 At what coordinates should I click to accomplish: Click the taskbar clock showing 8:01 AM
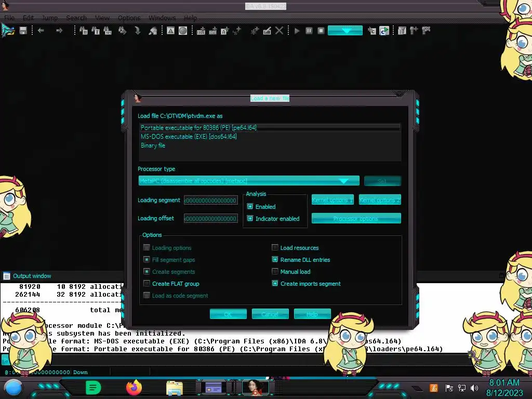coord(504,388)
